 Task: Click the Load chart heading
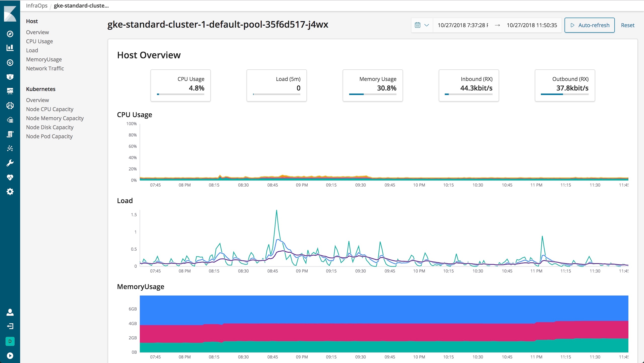125,201
